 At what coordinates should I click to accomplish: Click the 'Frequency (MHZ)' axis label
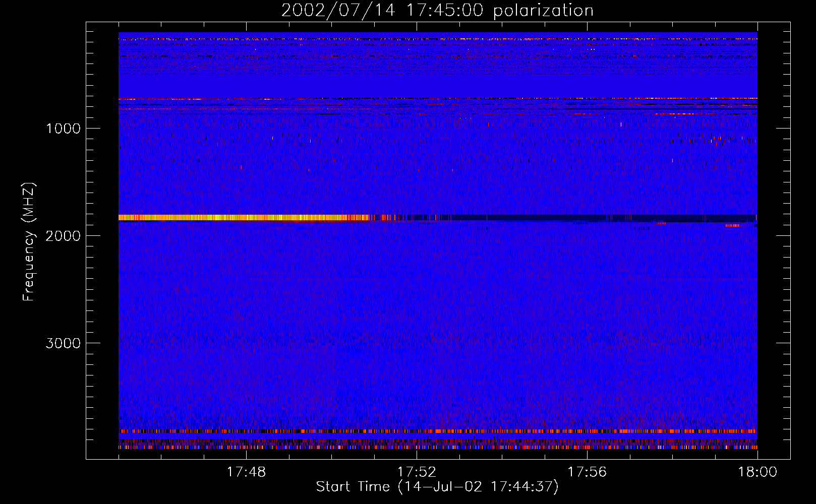coord(29,242)
